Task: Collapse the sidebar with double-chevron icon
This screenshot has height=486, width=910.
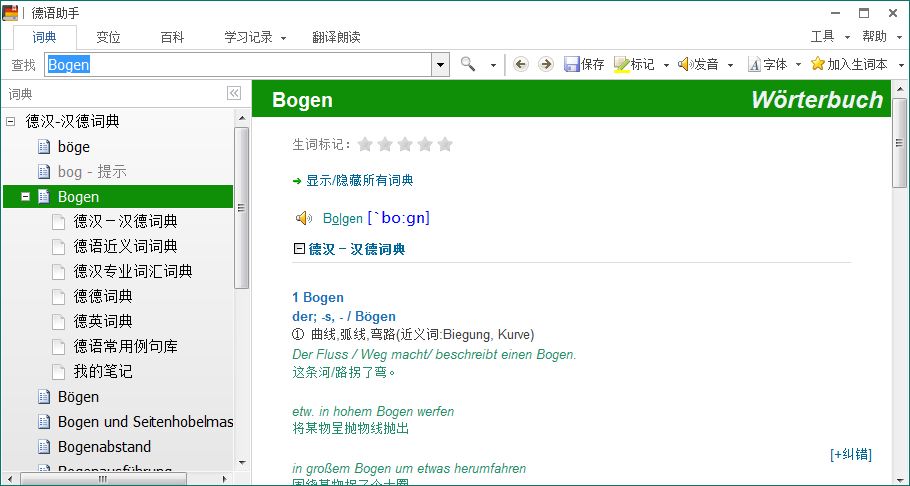Action: [x=234, y=93]
